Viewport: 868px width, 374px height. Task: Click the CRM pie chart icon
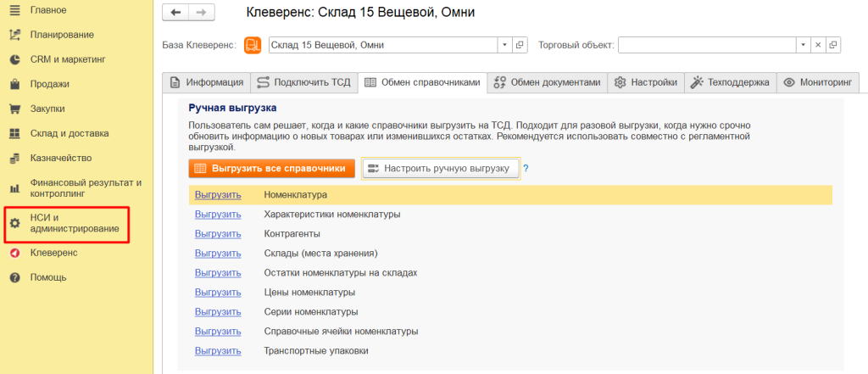15,59
